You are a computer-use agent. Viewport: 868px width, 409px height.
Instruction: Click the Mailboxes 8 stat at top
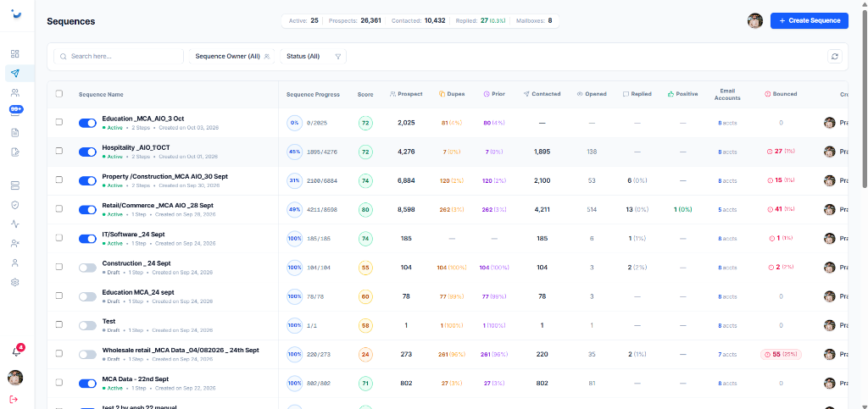(534, 21)
